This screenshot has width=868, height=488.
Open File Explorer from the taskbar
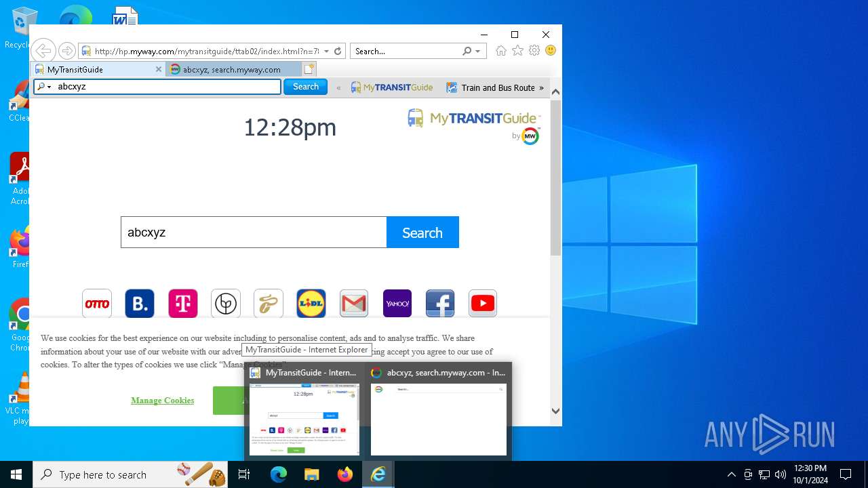[x=312, y=474]
